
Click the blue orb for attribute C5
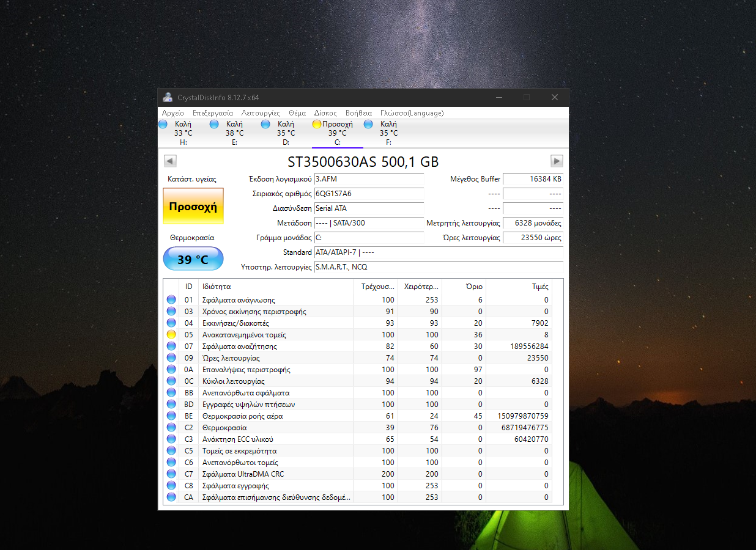click(171, 450)
